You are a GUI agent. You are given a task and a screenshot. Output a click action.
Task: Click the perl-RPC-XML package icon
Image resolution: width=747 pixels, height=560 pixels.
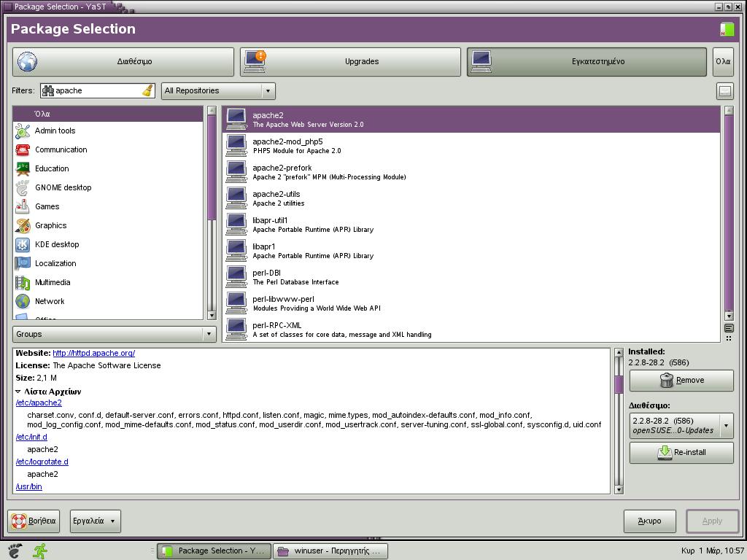(236, 329)
